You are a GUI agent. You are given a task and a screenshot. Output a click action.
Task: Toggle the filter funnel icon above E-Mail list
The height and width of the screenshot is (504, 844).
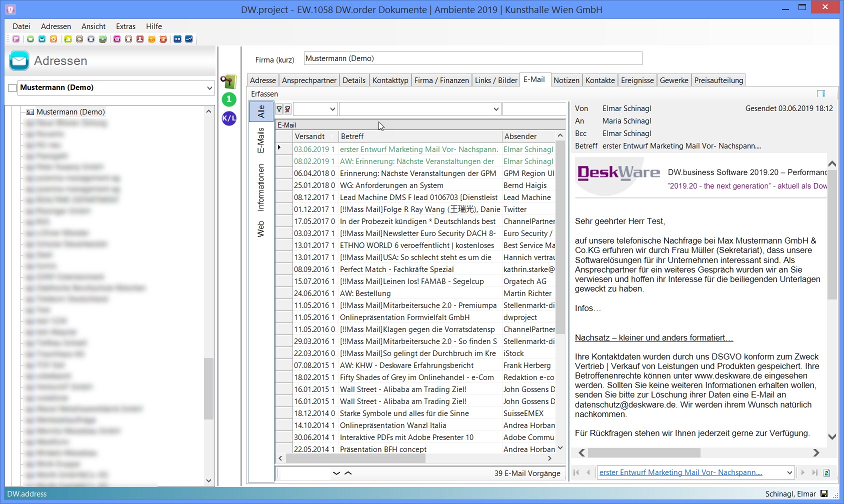click(x=279, y=109)
